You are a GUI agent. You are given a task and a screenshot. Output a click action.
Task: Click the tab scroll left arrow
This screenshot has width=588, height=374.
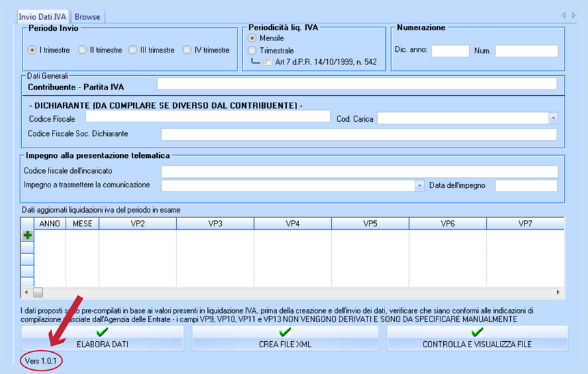pos(563,16)
